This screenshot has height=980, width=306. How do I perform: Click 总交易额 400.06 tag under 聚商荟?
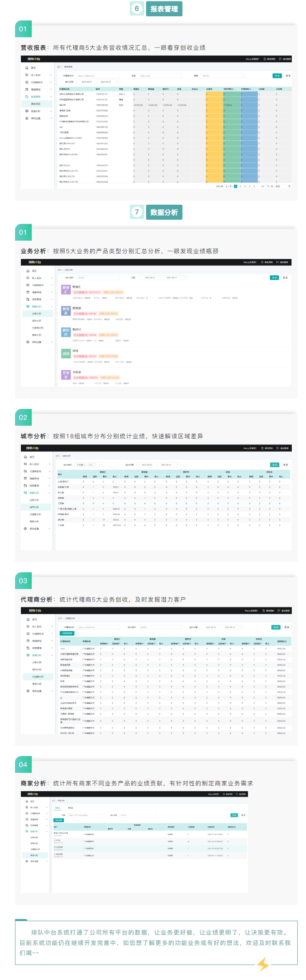(85, 314)
